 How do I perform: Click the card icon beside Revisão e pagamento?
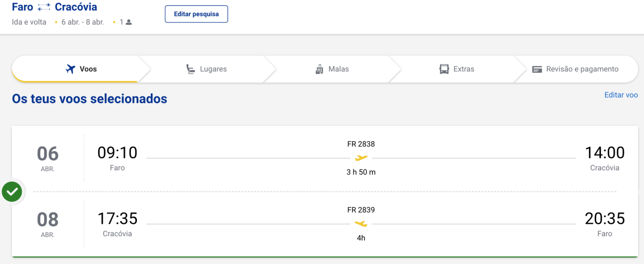537,69
